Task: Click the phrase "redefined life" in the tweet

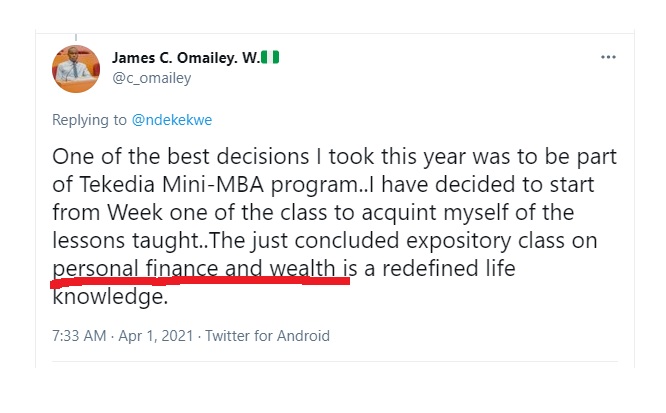Action: tap(449, 267)
